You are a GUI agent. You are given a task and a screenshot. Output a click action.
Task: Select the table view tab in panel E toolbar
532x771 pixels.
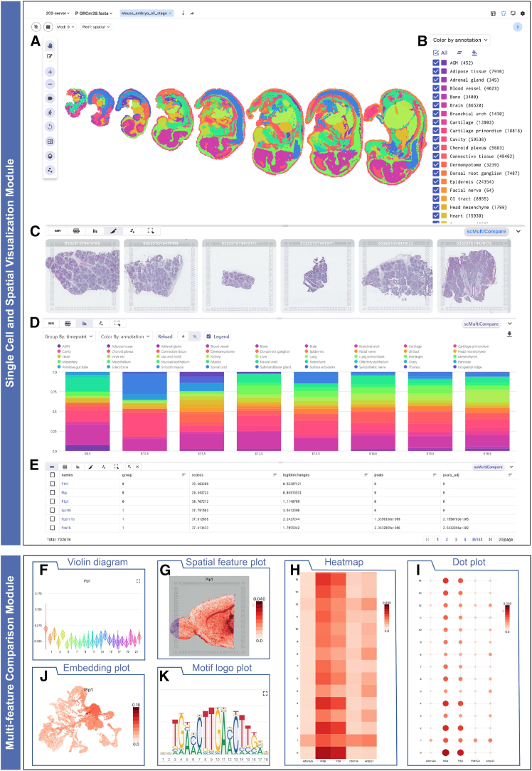65,467
